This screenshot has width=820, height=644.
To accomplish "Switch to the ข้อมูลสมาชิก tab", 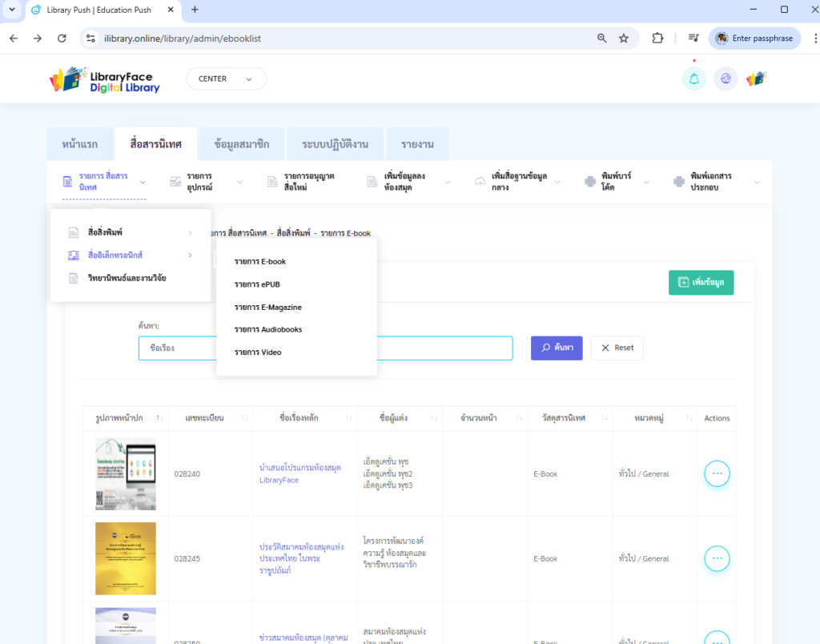I will pos(242,145).
